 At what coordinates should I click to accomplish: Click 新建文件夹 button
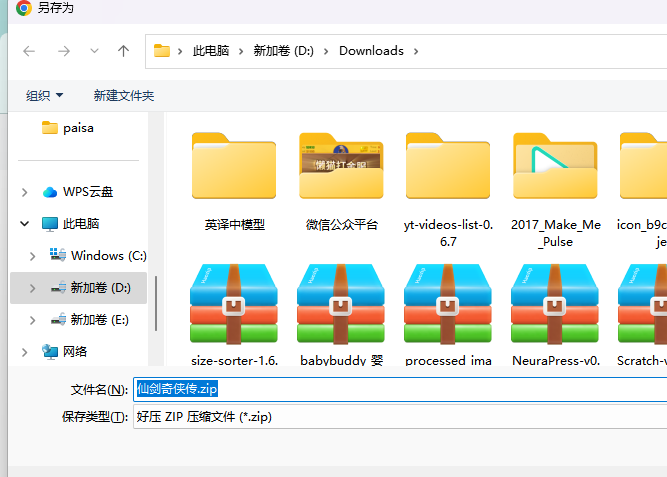click(124, 95)
